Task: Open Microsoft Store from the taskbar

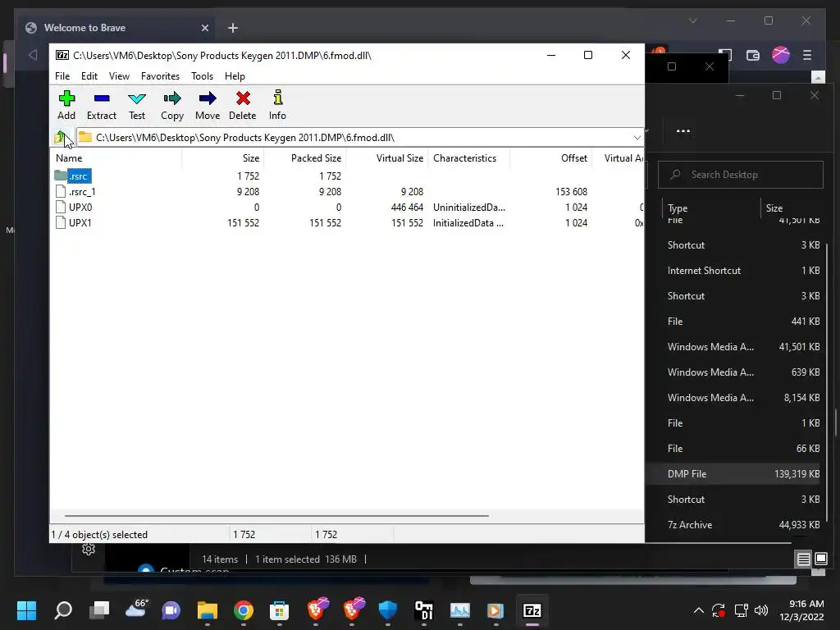Action: [279, 610]
